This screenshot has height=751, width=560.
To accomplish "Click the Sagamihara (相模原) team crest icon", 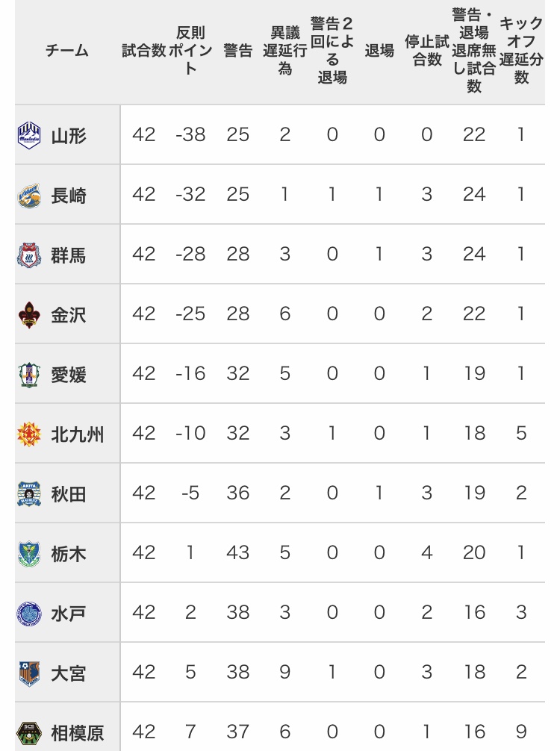I will pyautogui.click(x=29, y=732).
